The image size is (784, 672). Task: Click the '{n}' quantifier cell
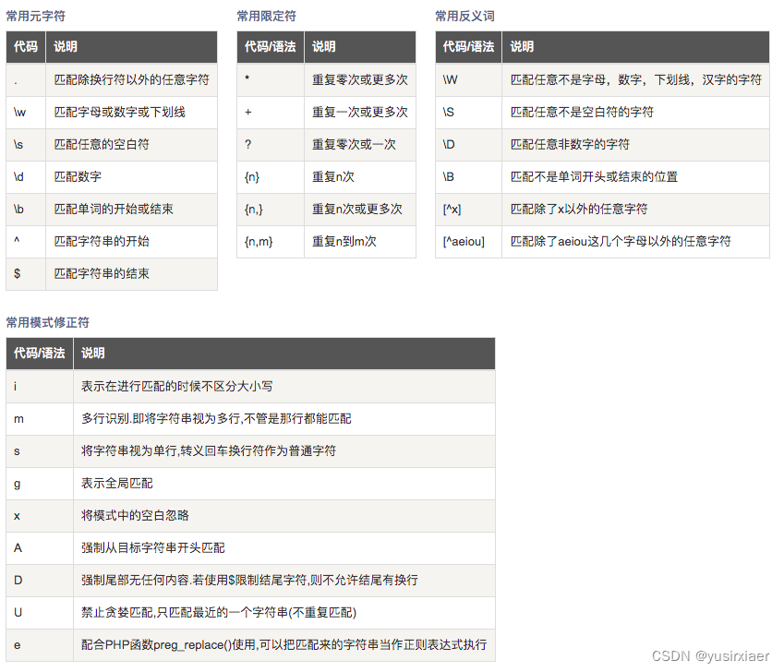(x=271, y=177)
